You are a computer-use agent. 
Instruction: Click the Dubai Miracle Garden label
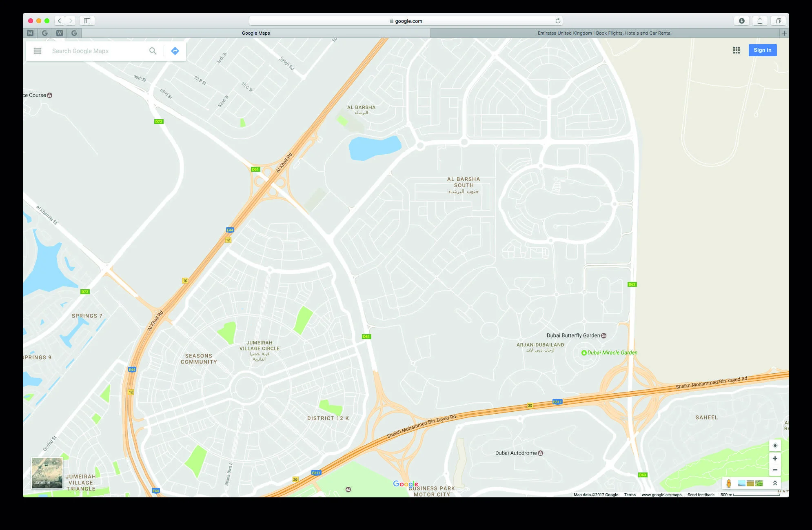612,353
